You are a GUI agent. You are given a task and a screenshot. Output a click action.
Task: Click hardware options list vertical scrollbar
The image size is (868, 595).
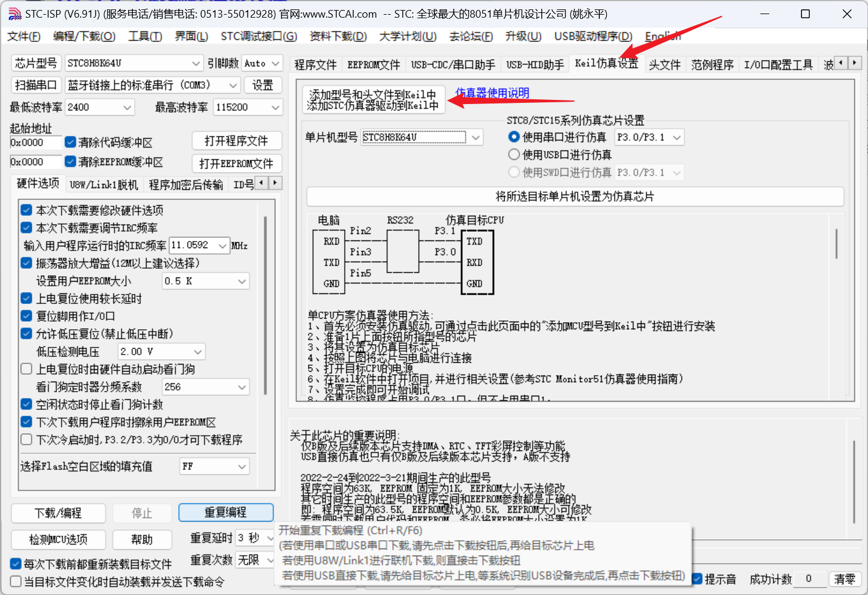point(266,306)
